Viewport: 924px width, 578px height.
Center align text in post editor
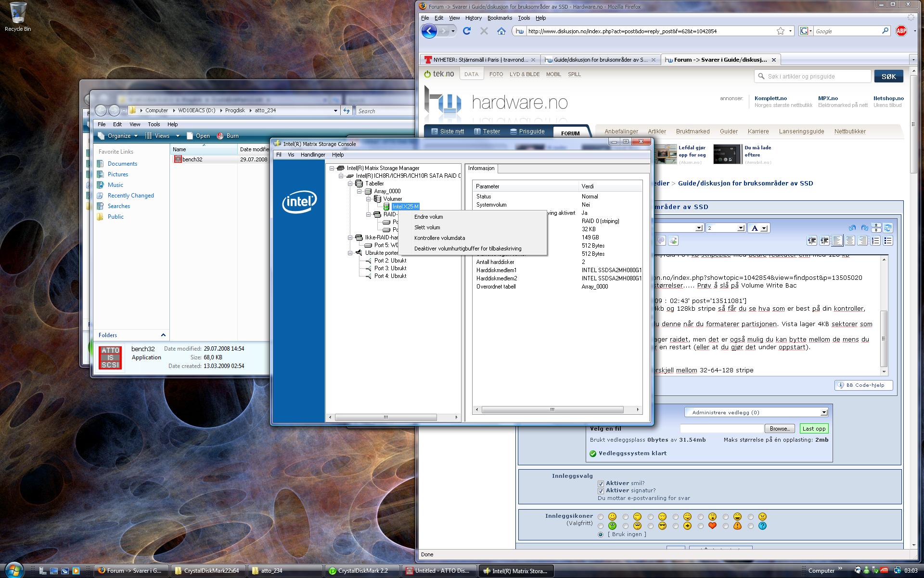850,240
